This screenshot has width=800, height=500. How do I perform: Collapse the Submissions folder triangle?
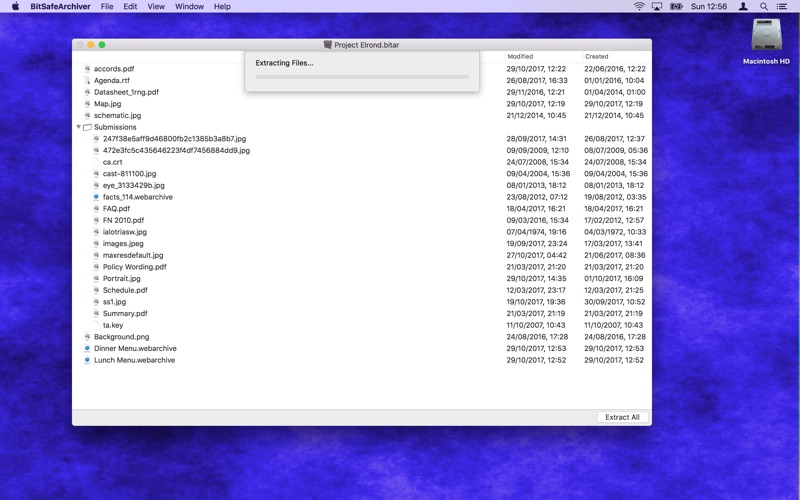[79, 127]
